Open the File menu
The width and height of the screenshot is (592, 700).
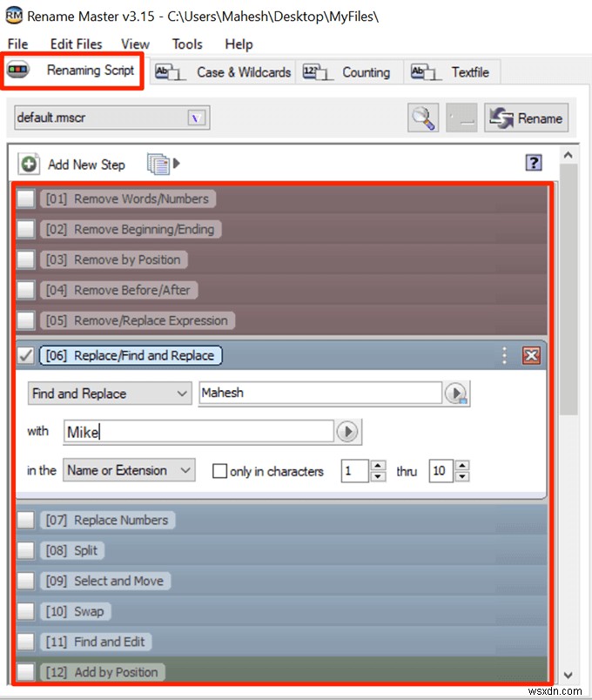18,44
